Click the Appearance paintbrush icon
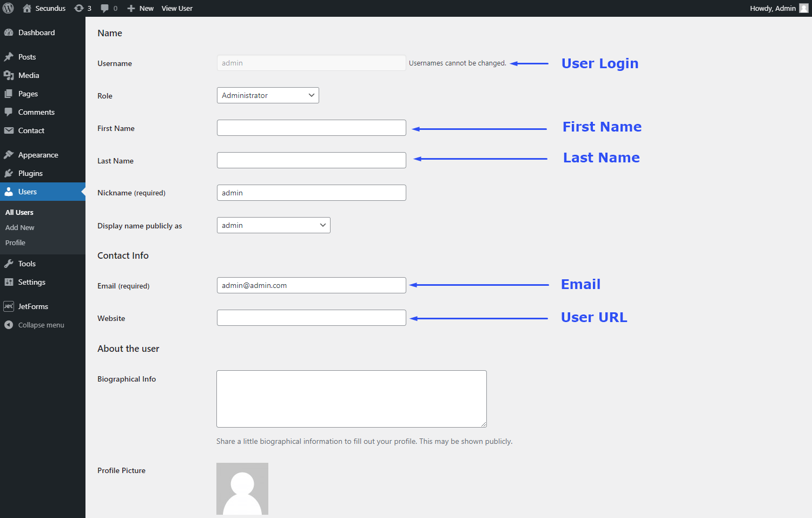Image resolution: width=812 pixels, height=518 pixels. click(9, 154)
